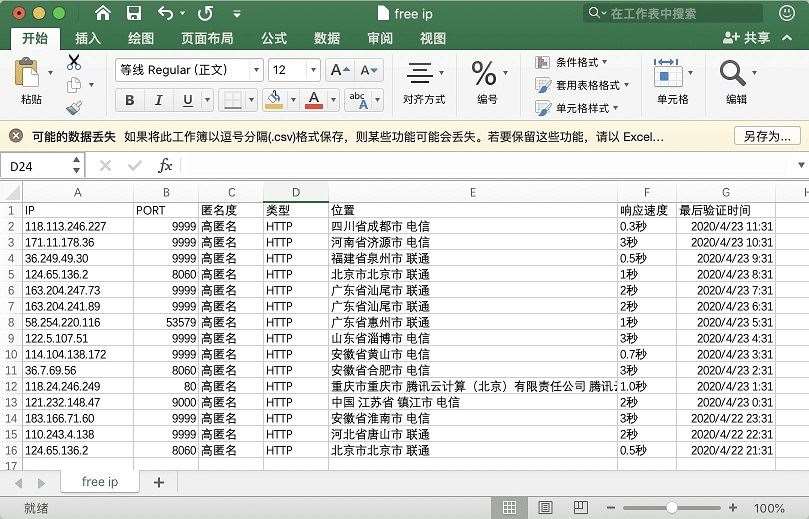Toggle italic formatting
Viewport: 809px width, 519px height.
pos(158,100)
